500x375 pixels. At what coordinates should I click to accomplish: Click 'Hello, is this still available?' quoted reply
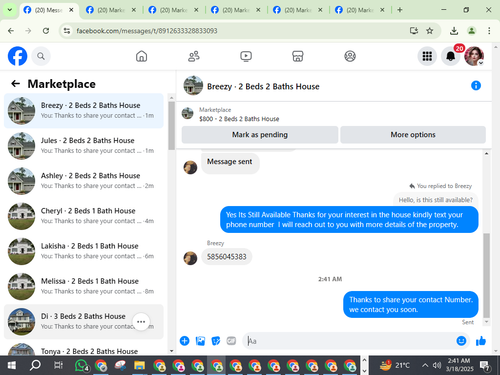click(435, 200)
